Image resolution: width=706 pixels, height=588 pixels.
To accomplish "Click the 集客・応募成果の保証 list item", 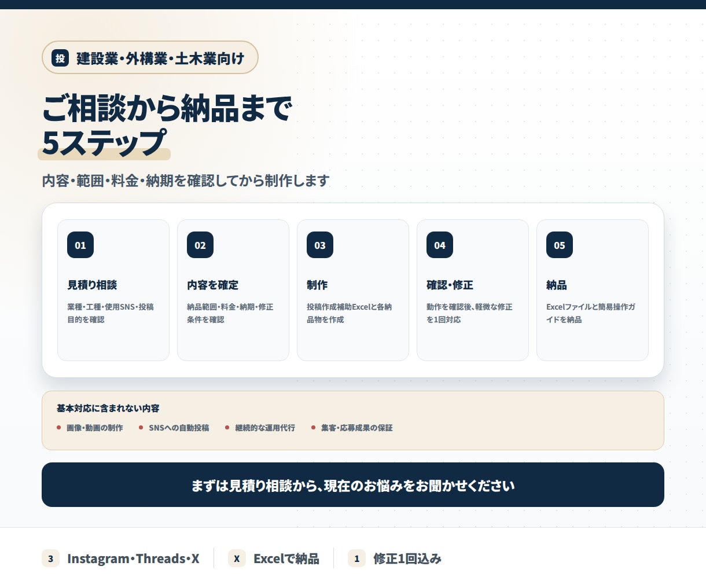I will 357,428.
